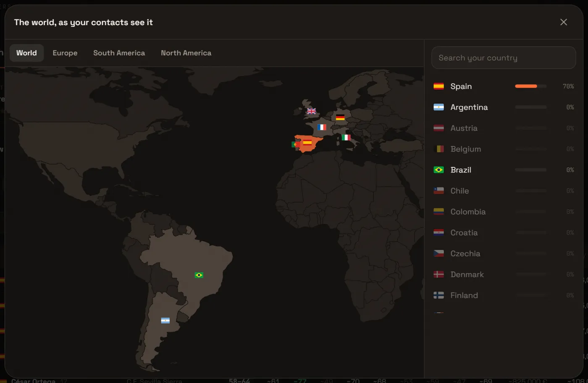Screen dimensions: 588x383
Task: Select Chile in the country list
Action: [x=504, y=191]
